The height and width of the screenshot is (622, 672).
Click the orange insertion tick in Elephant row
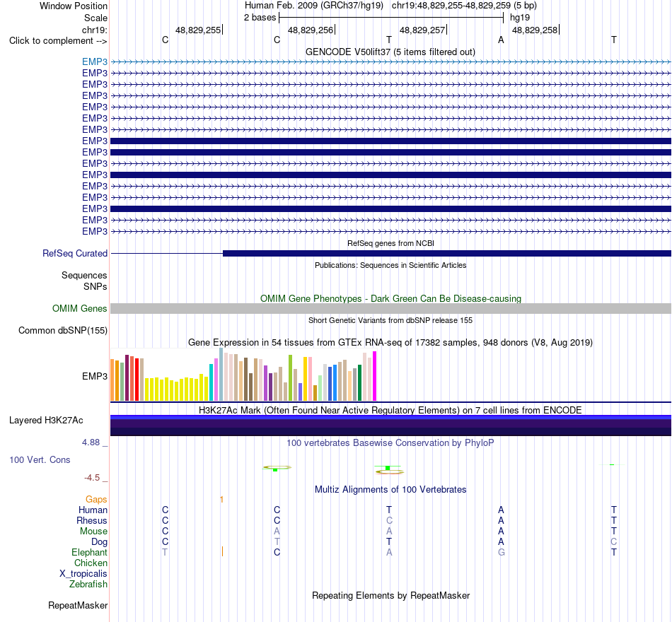pyautogui.click(x=222, y=551)
